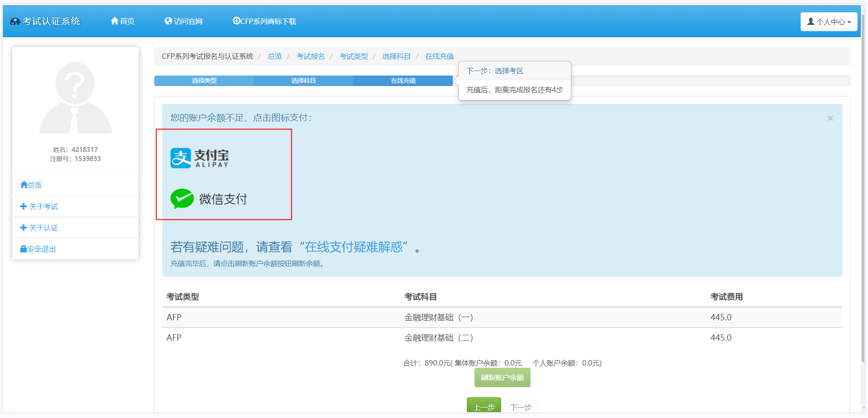Expand 关于认证 sidebar section
This screenshot has width=868, height=418.
tap(76, 228)
